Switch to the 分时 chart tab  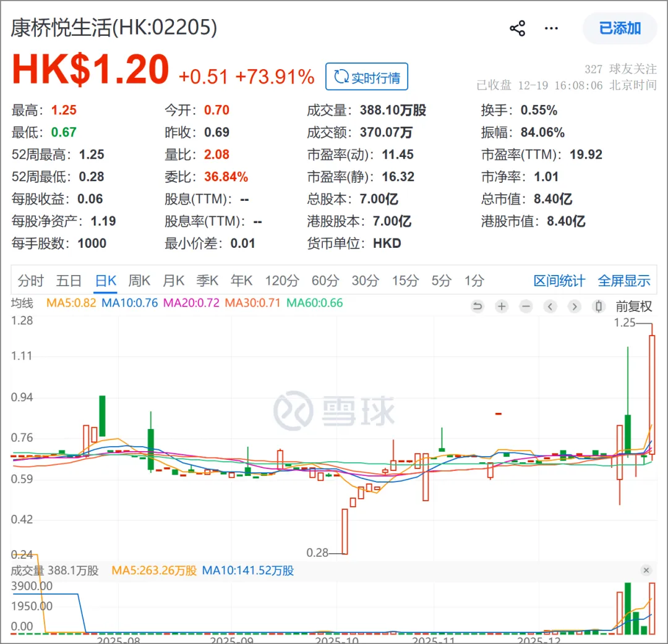tap(31, 281)
